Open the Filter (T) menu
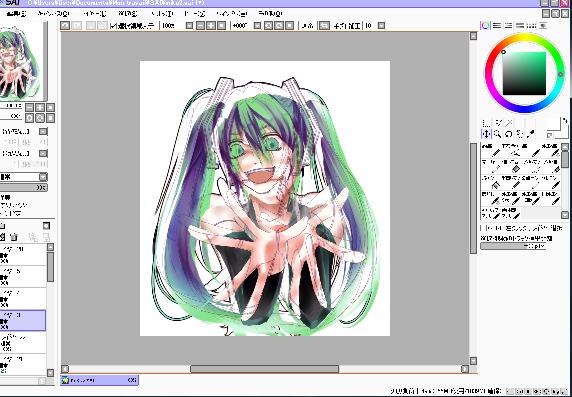The height and width of the screenshot is (397, 572). click(x=162, y=14)
